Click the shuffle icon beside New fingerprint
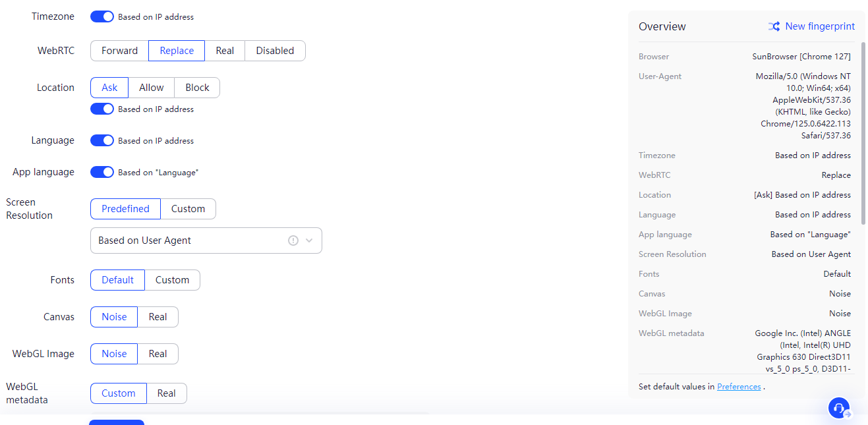This screenshot has width=868, height=425. tap(774, 26)
